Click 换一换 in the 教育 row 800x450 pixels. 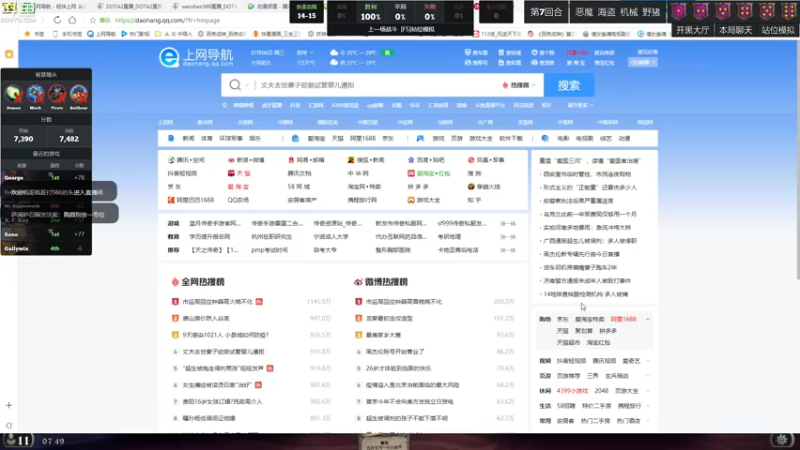coord(508,237)
